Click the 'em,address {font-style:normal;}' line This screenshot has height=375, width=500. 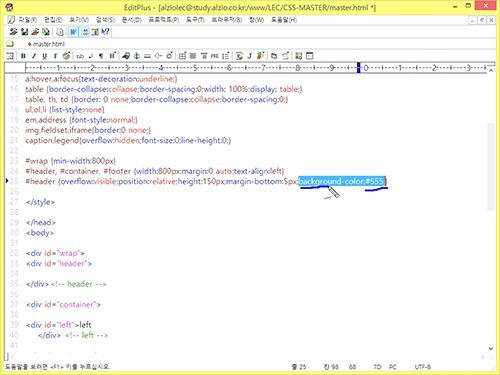81,120
